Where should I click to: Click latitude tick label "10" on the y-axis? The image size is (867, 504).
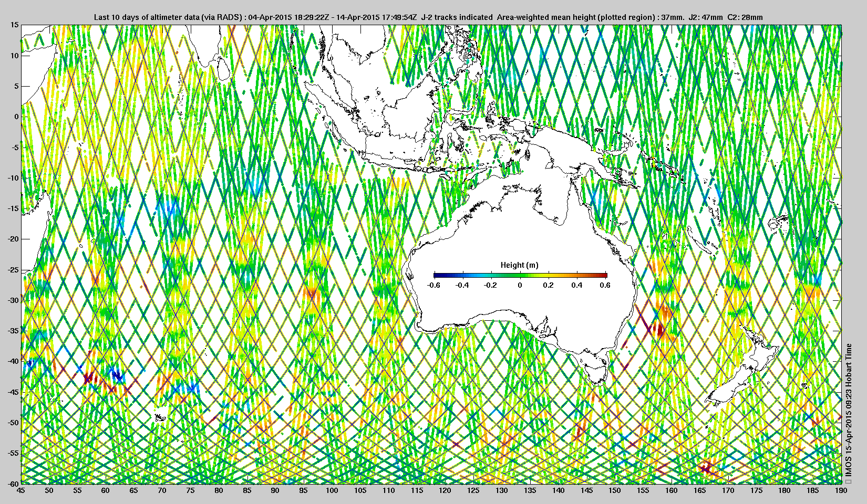(x=15, y=56)
